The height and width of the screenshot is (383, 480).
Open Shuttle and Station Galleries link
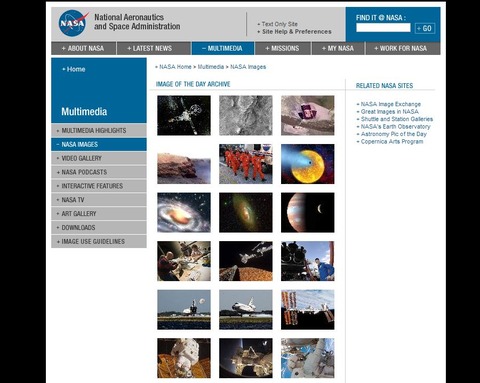(x=397, y=119)
